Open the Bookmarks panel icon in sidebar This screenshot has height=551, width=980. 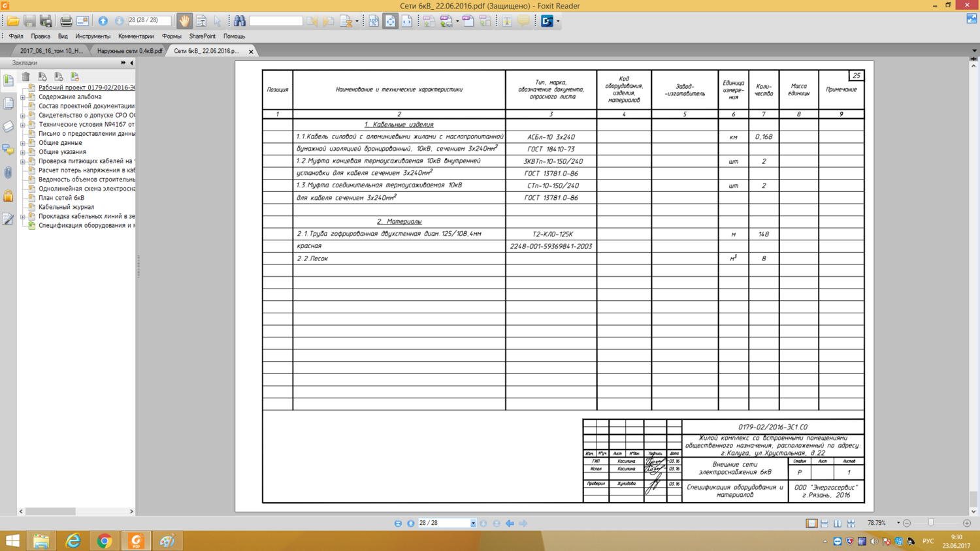8,80
